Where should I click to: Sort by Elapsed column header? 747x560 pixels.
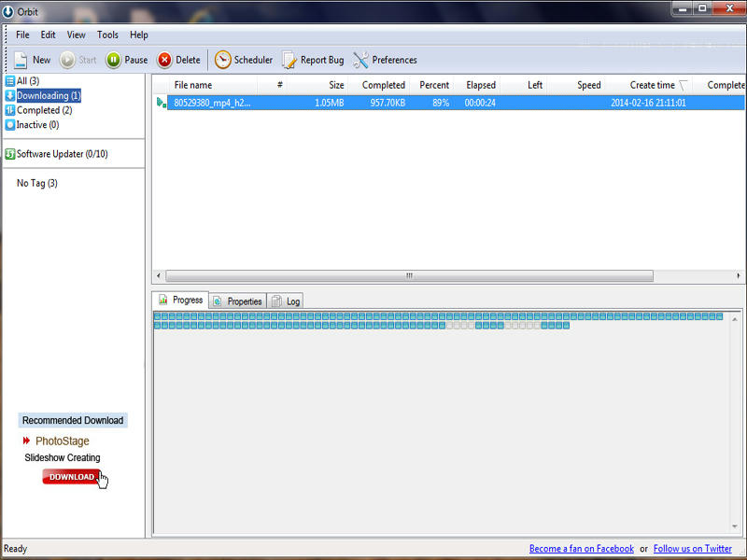[477, 85]
